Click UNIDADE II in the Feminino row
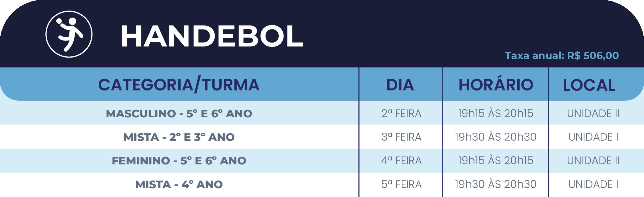644x197 pixels. pyautogui.click(x=593, y=160)
